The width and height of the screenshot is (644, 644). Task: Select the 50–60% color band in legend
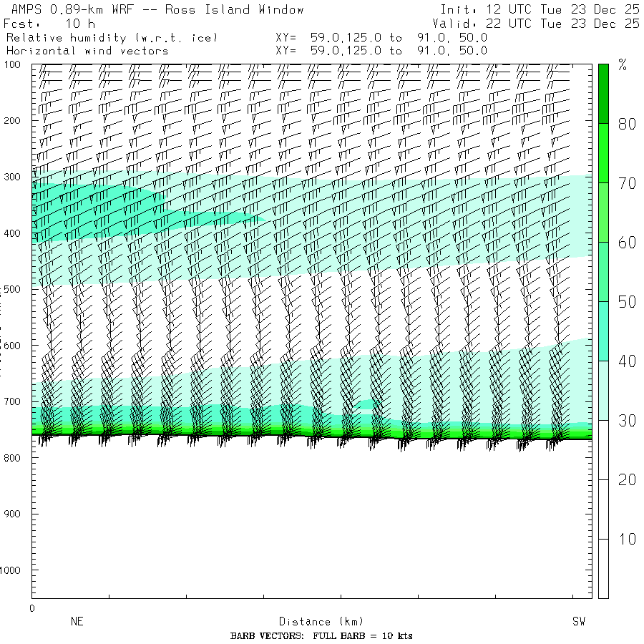604,271
